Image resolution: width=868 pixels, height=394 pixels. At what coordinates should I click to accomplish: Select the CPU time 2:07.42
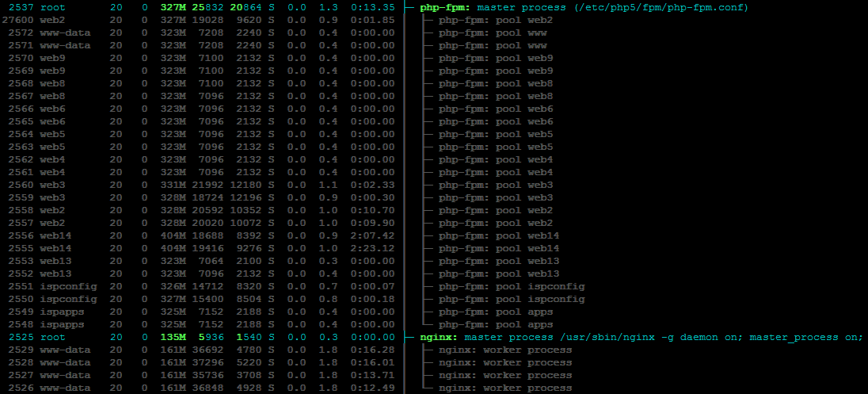372,236
